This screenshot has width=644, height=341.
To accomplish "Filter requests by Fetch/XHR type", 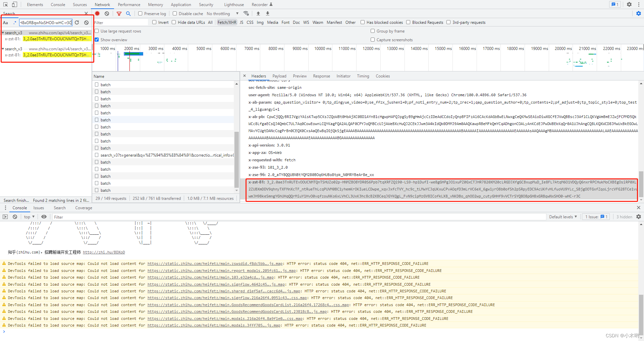I will (227, 22).
